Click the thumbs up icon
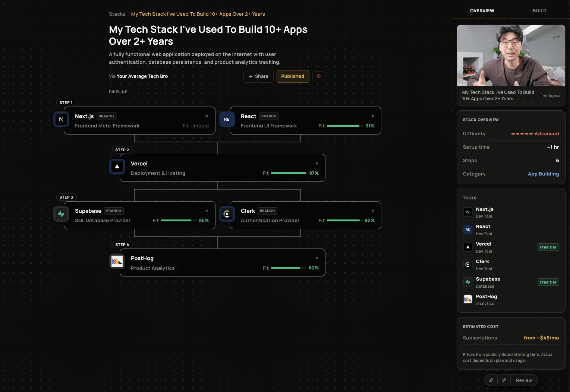This screenshot has width=570, height=392. pyautogui.click(x=491, y=380)
